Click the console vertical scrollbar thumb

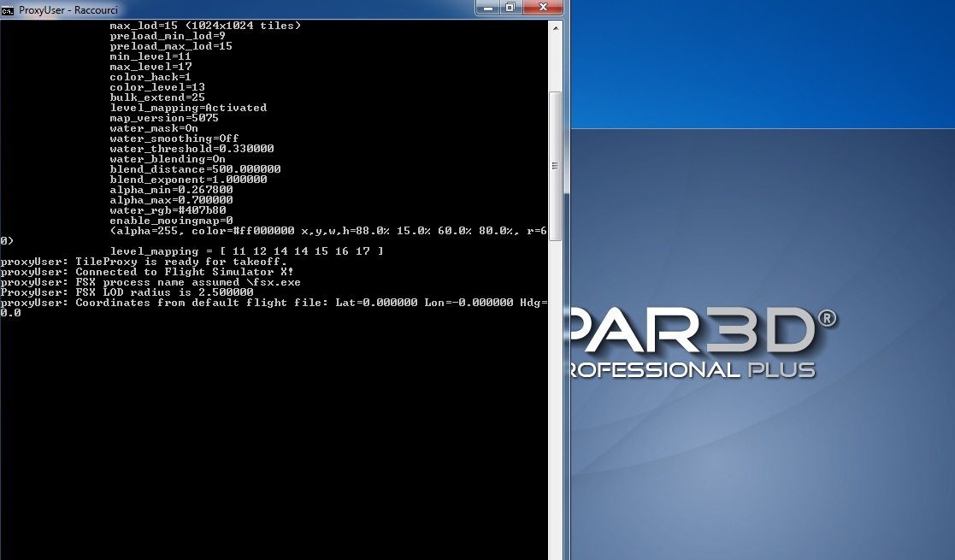click(556, 166)
